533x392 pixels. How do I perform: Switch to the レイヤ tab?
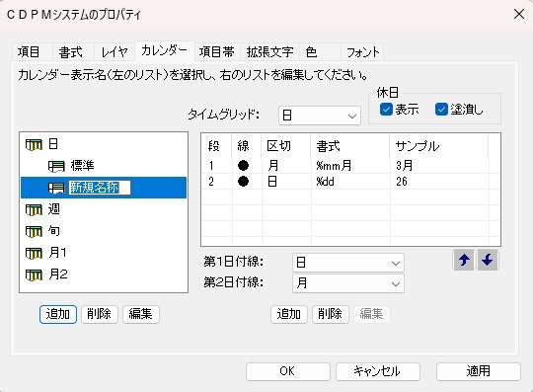[114, 52]
